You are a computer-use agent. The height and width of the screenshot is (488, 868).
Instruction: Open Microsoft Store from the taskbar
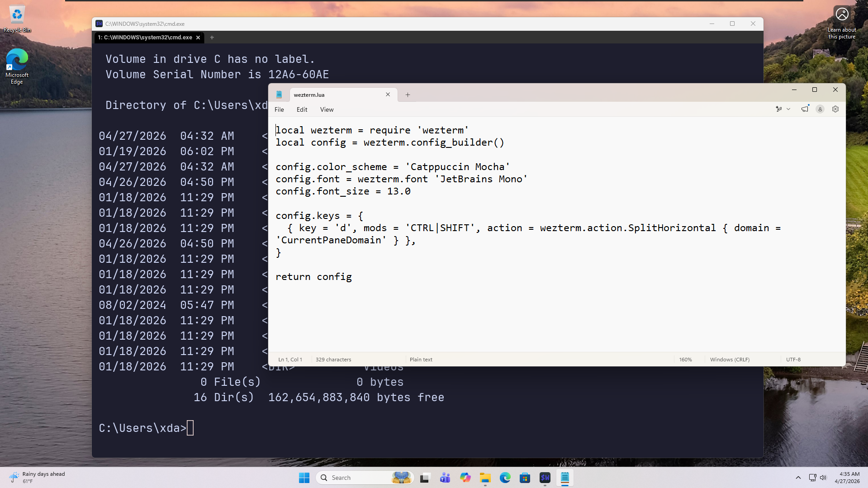(525, 478)
